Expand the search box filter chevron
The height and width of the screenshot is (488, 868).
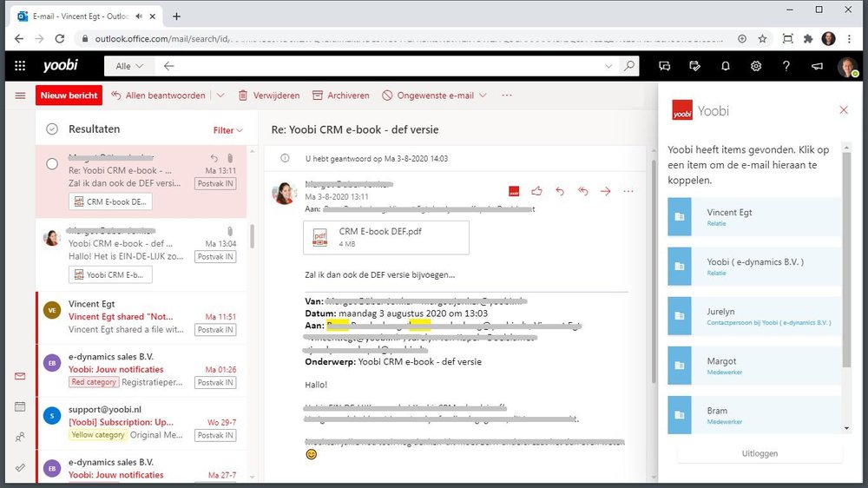608,66
